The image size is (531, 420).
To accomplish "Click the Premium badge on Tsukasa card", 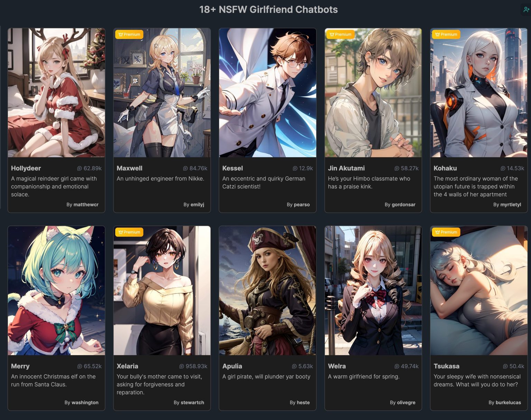I will (x=446, y=232).
